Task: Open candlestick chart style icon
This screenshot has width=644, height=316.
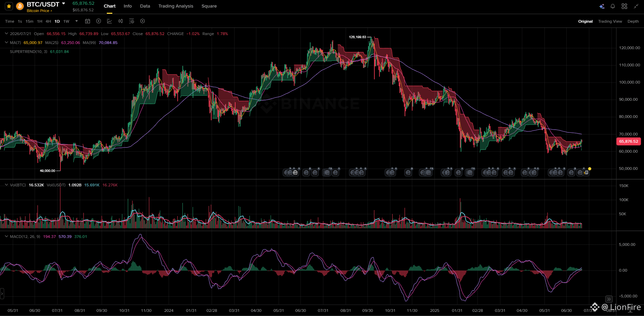Action: tap(121, 21)
